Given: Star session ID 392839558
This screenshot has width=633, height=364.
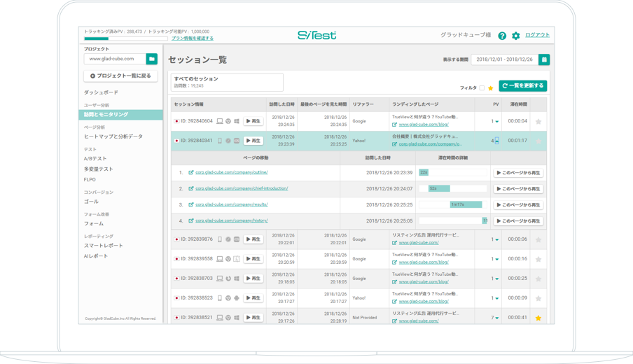Looking at the screenshot, I should (538, 259).
